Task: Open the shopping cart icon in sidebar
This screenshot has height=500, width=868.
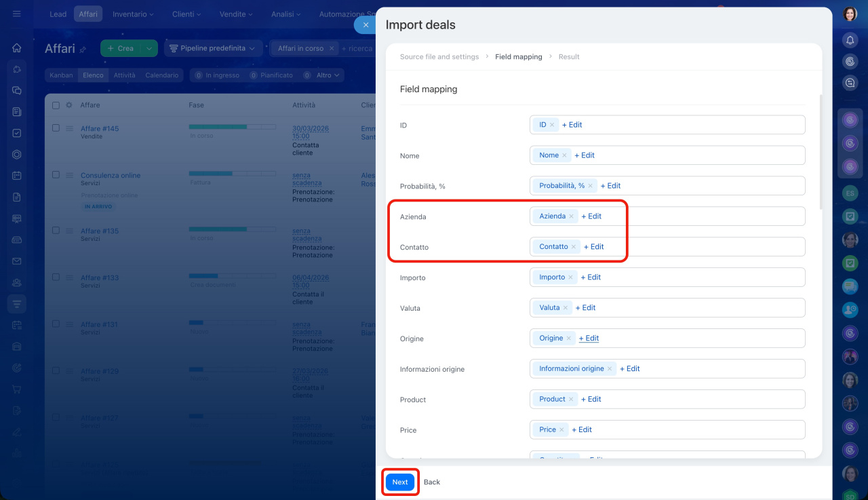Action: click(17, 389)
